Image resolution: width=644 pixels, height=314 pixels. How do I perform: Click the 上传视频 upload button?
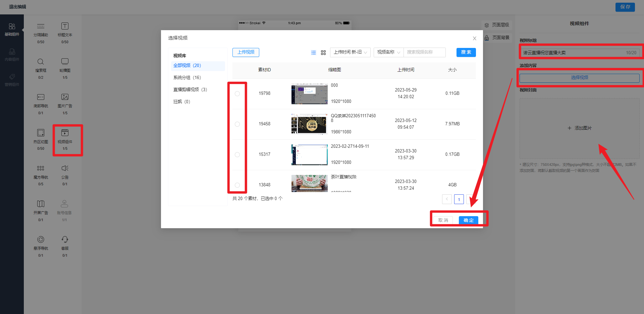pos(246,52)
